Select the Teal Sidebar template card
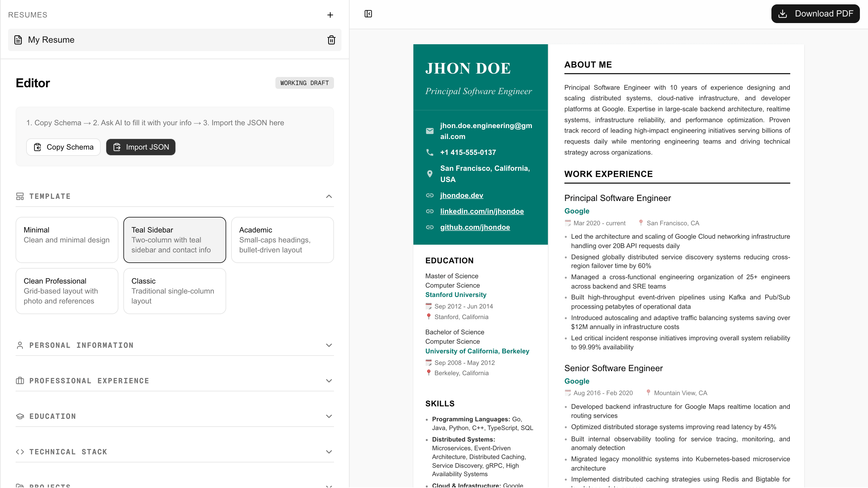This screenshot has height=488, width=868. (174, 240)
